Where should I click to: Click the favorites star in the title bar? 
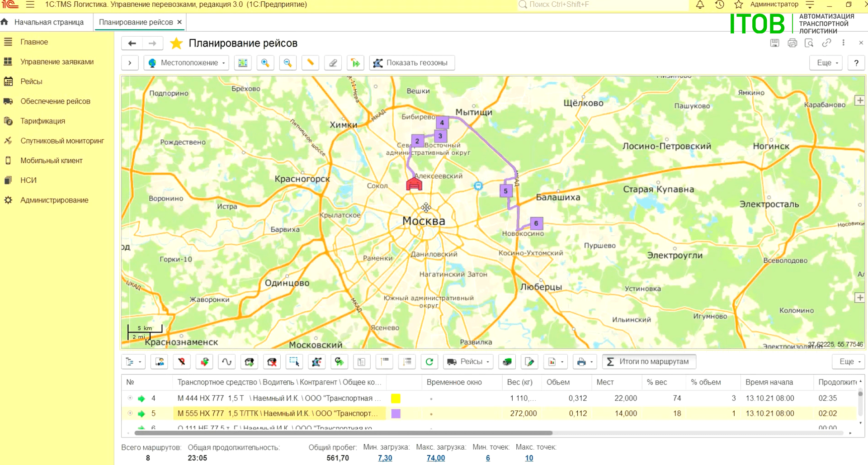click(x=739, y=5)
